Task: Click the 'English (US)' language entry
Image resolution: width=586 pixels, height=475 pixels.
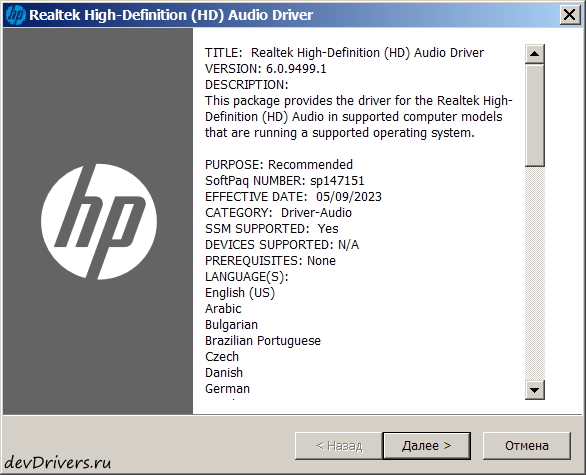Action: click(240, 293)
